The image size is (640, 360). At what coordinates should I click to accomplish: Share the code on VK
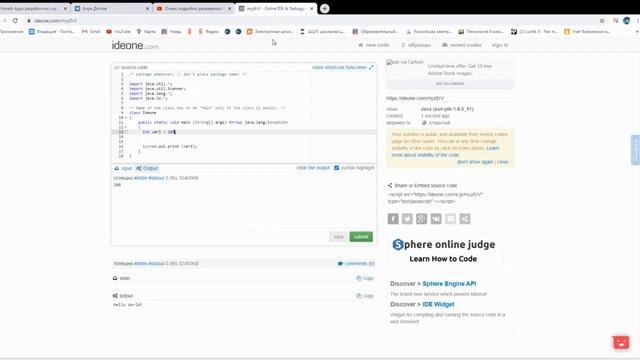tap(436, 219)
